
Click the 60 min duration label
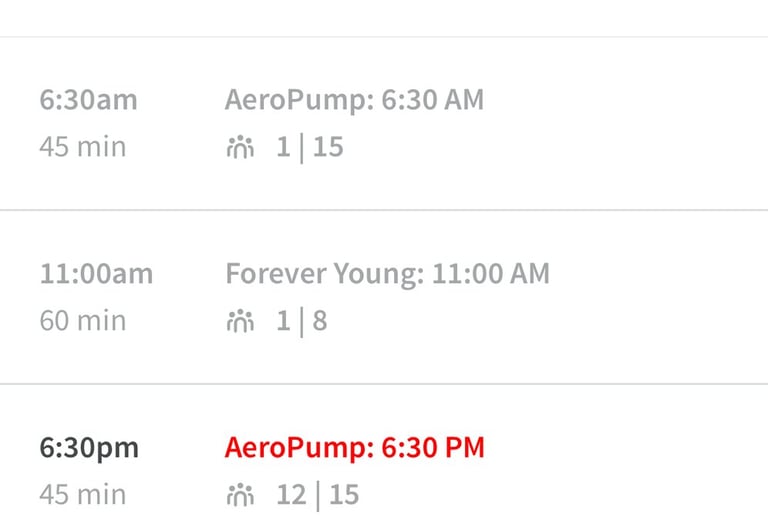(83, 322)
